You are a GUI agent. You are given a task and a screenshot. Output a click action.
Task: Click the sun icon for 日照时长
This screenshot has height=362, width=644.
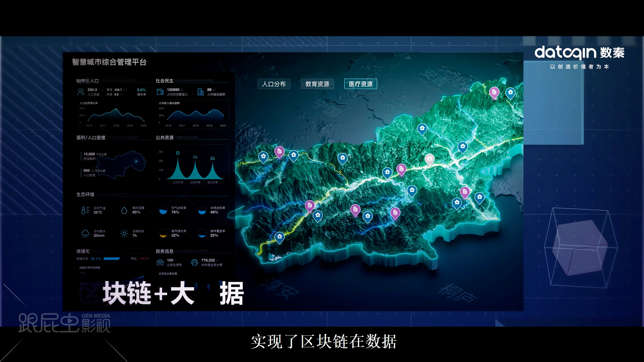tap(124, 233)
